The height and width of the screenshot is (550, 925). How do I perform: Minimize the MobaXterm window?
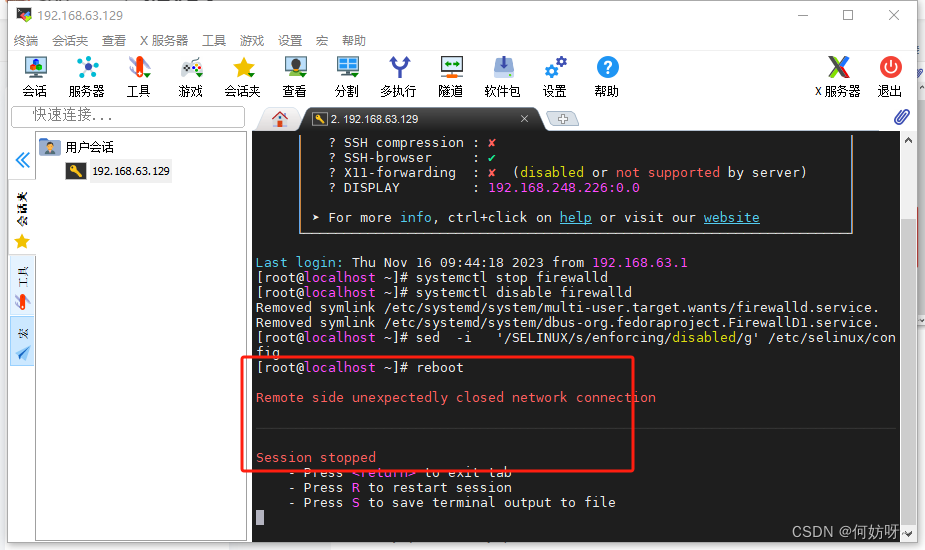(x=803, y=15)
